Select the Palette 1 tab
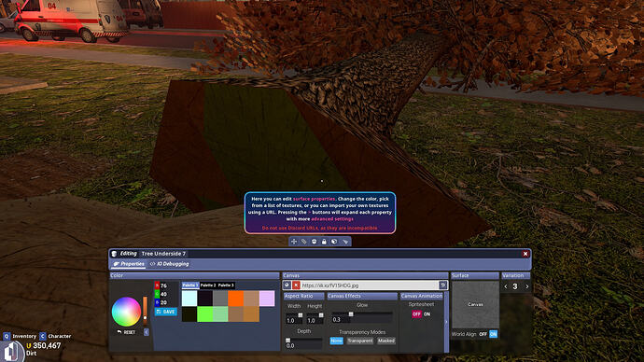Screen dimensions: 644x362 190,285
